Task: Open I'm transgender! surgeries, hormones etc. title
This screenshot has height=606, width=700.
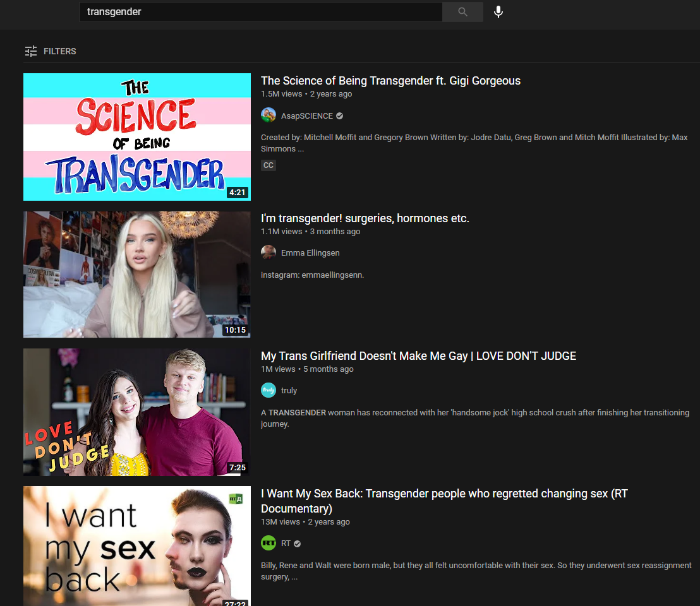Action: click(x=365, y=218)
